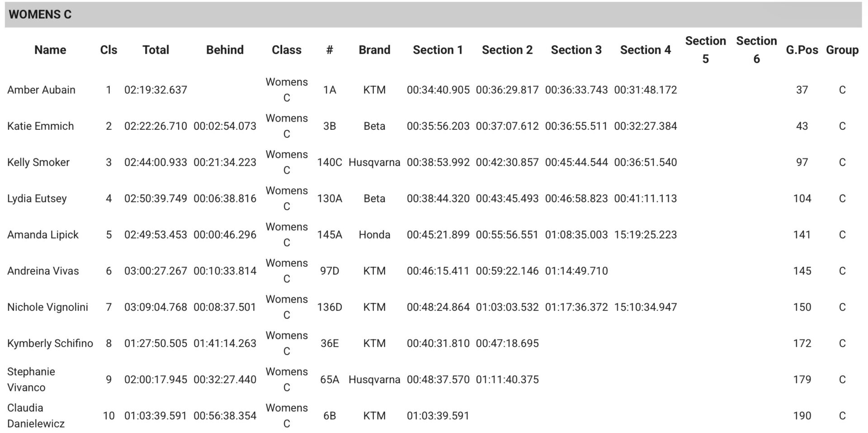Select rider name Katie Emmich
The height and width of the screenshot is (433, 868).
[x=40, y=126]
